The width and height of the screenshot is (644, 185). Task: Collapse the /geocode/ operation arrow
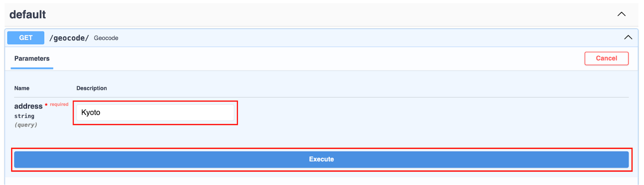click(628, 38)
